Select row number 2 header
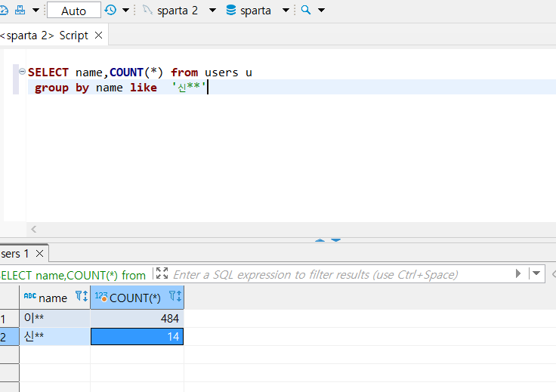Image resolution: width=556 pixels, height=392 pixels. [x=10, y=337]
